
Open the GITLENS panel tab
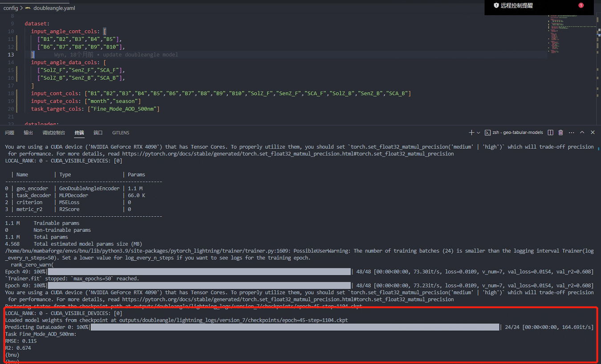point(121,133)
